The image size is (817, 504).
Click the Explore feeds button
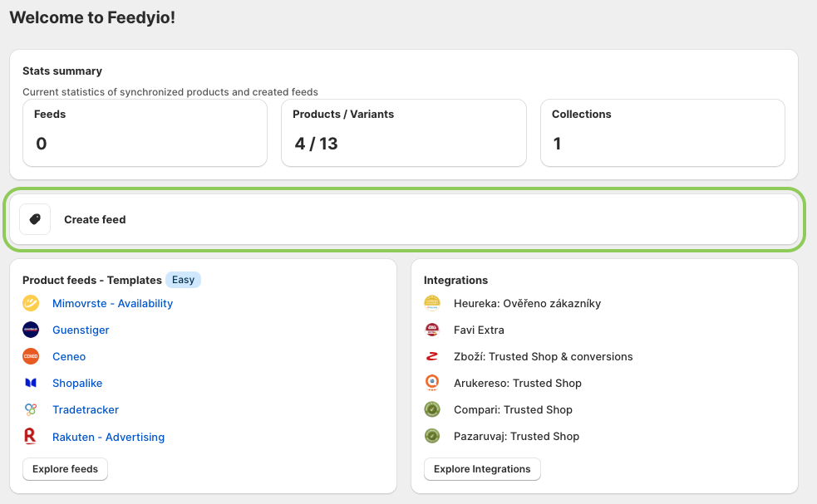click(65, 469)
